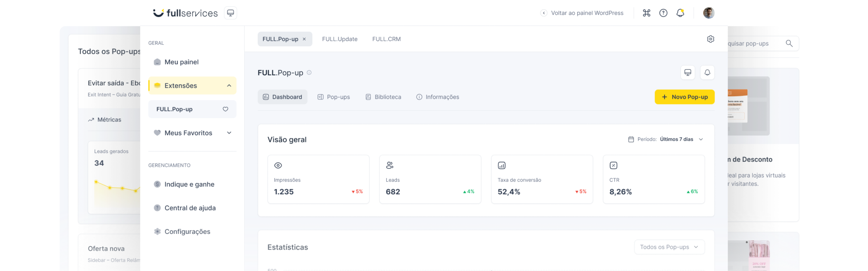Collapse the Extensões sidebar section
The image size is (868, 271).
pyautogui.click(x=229, y=86)
